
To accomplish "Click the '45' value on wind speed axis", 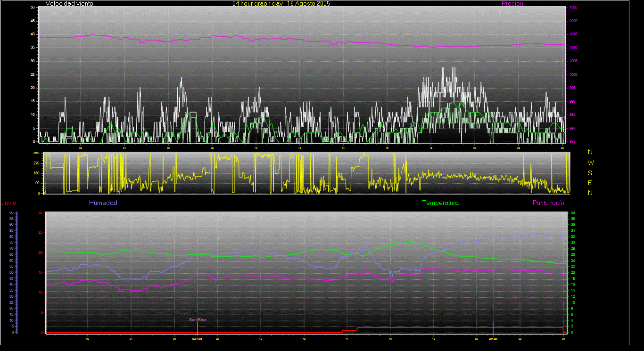I will point(33,21).
